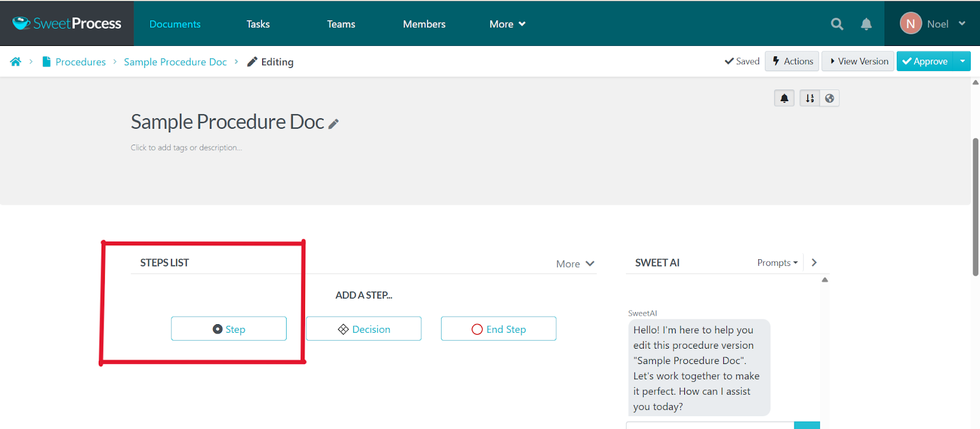980x429 pixels.
Task: Open notifications bell in top bar
Action: tap(866, 24)
